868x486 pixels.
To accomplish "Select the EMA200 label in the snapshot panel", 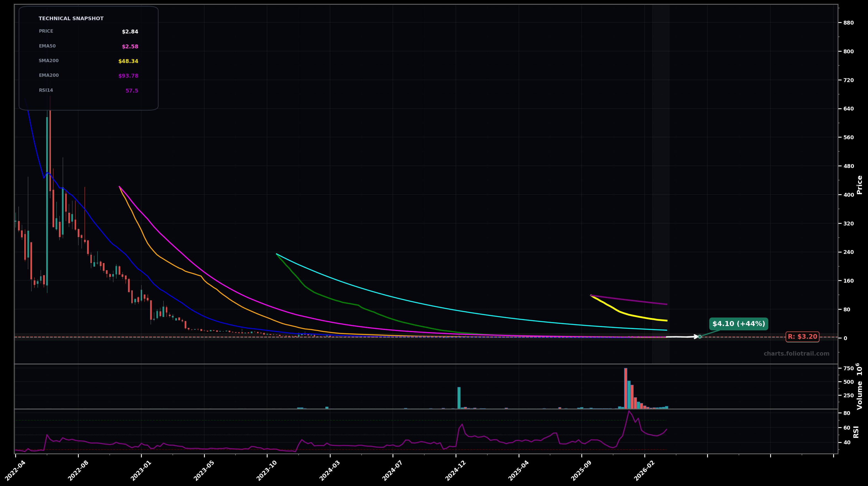I will pyautogui.click(x=49, y=75).
